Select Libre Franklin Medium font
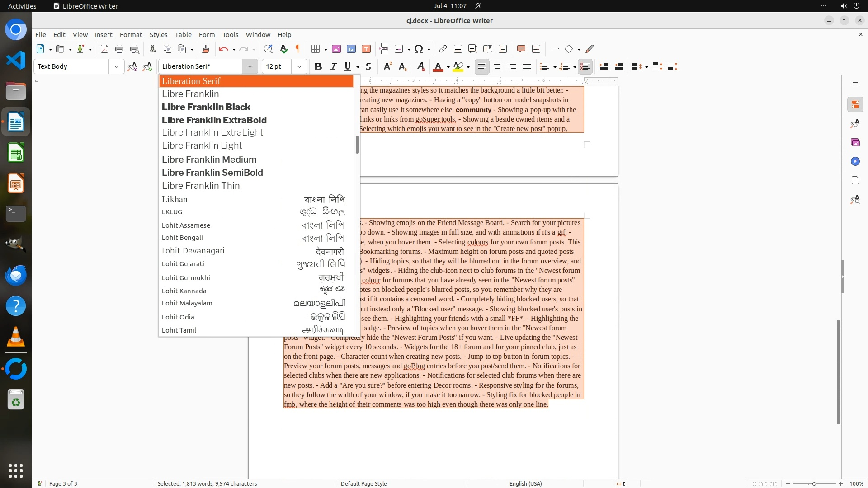Image resolution: width=868 pixels, height=488 pixels. (209, 160)
